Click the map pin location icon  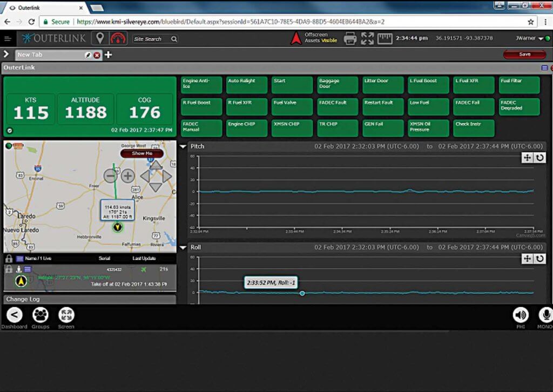click(100, 38)
